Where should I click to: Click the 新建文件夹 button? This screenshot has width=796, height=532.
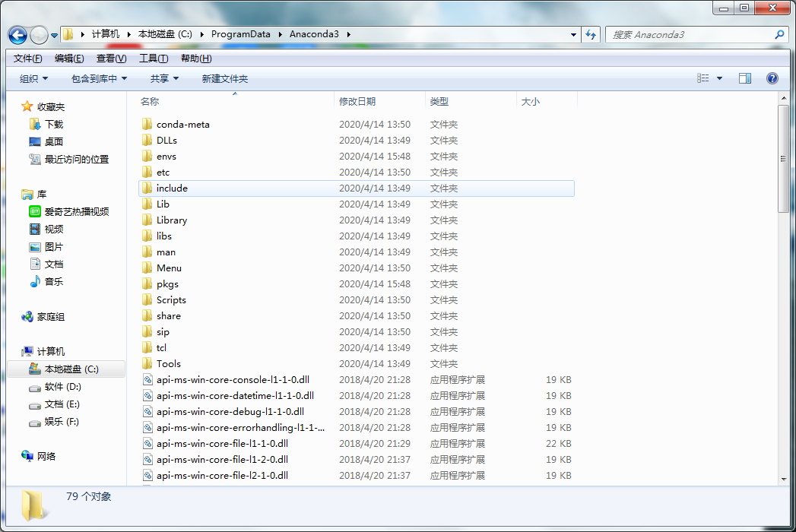[x=225, y=79]
